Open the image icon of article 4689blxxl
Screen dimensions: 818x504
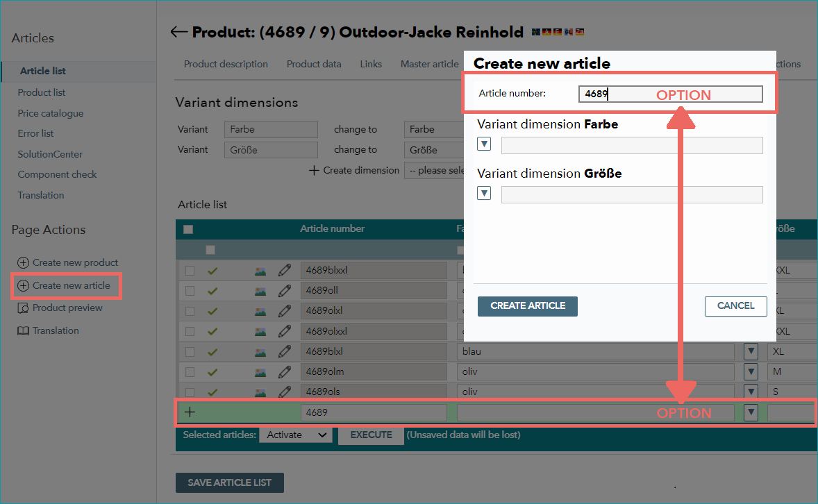pos(260,271)
